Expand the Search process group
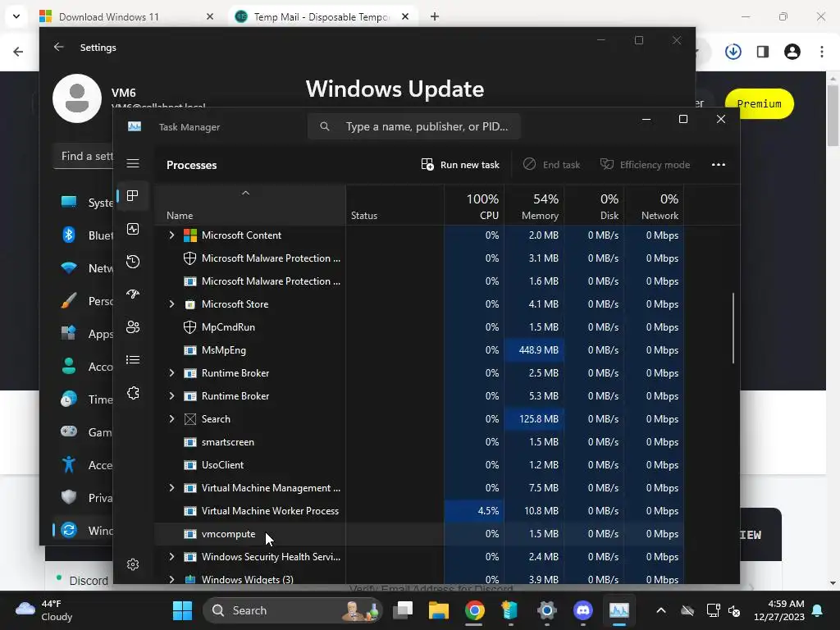This screenshot has height=630, width=840. (171, 419)
